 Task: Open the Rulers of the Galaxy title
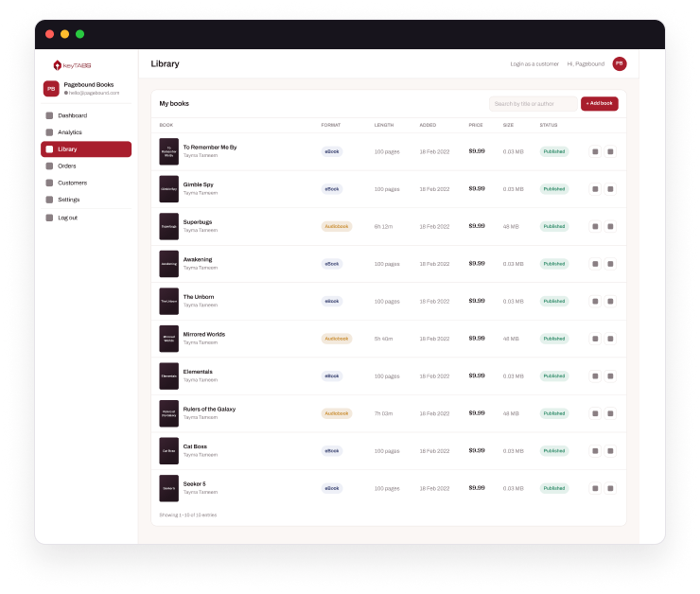pos(209,410)
